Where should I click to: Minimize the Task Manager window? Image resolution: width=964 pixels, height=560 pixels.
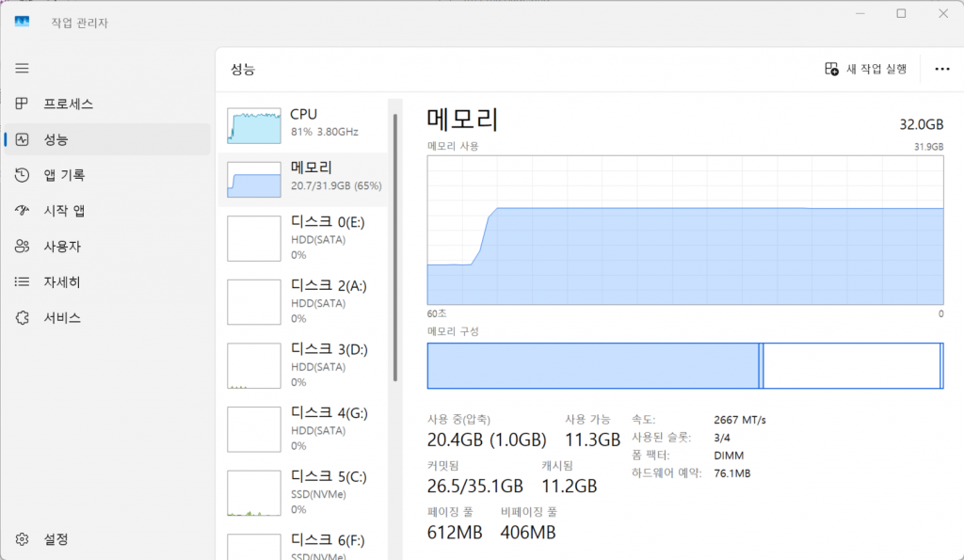tap(860, 13)
